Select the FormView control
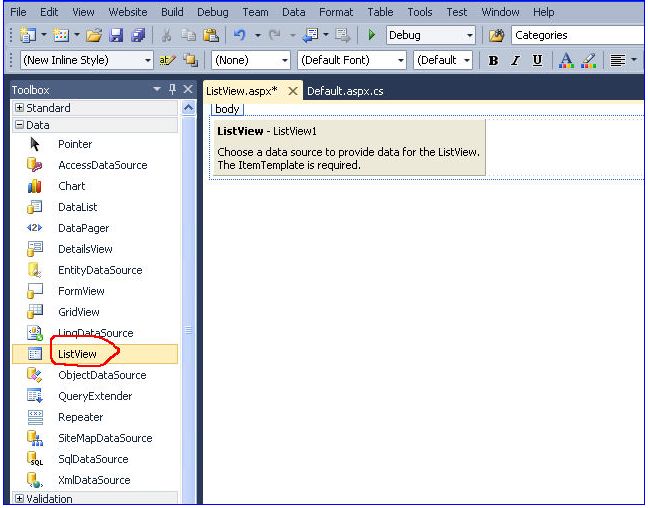Screen dimensions: 648x508 pos(95,291)
